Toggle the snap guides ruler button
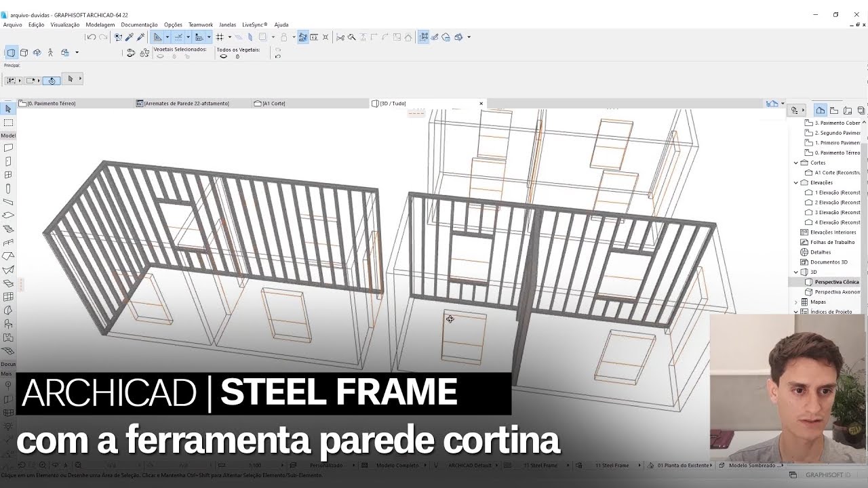The height and width of the screenshot is (488, 868). (178, 37)
